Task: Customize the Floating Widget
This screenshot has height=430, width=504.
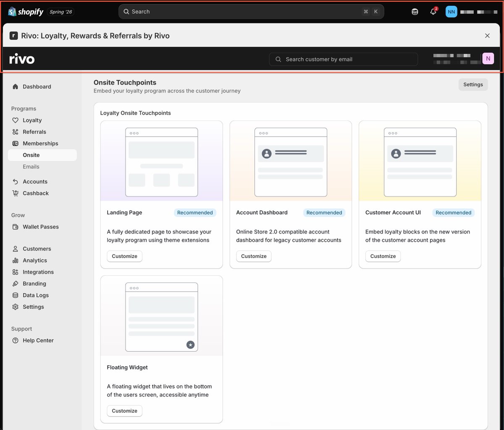Action: [x=125, y=411]
